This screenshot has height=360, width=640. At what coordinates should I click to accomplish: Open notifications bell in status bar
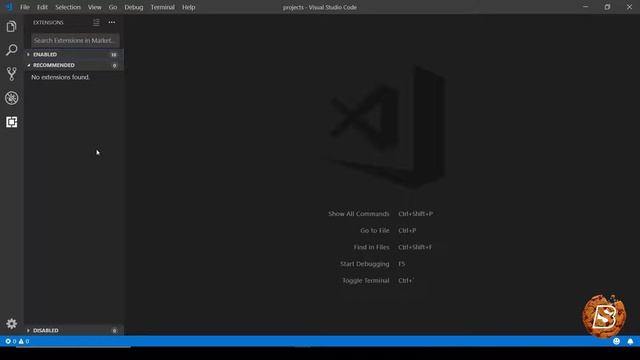pos(630,341)
